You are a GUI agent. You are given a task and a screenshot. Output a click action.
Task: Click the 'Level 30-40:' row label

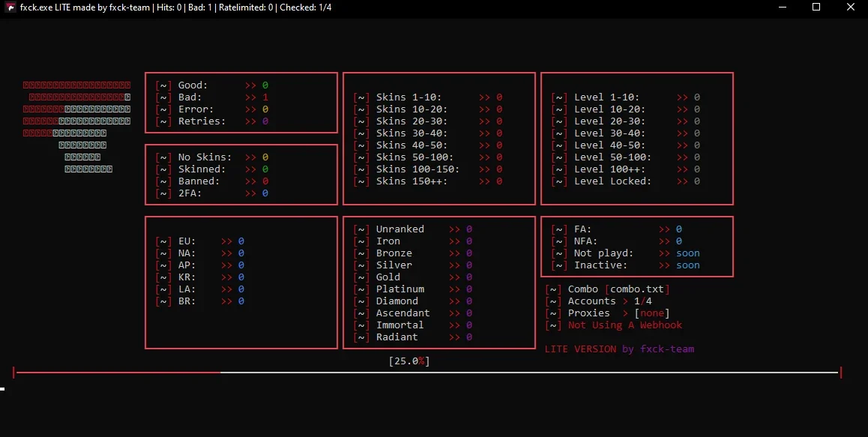click(x=610, y=133)
